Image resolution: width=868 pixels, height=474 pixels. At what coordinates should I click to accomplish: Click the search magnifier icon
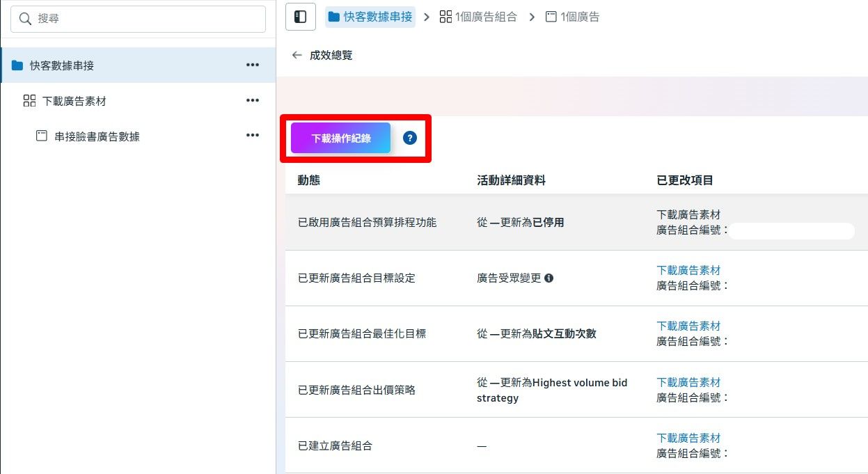(26, 19)
